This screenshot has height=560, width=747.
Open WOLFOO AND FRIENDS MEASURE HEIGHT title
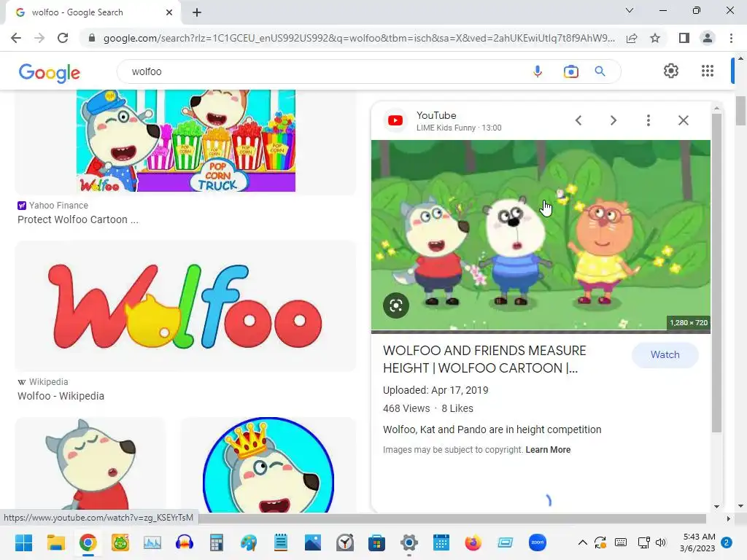pyautogui.click(x=484, y=359)
